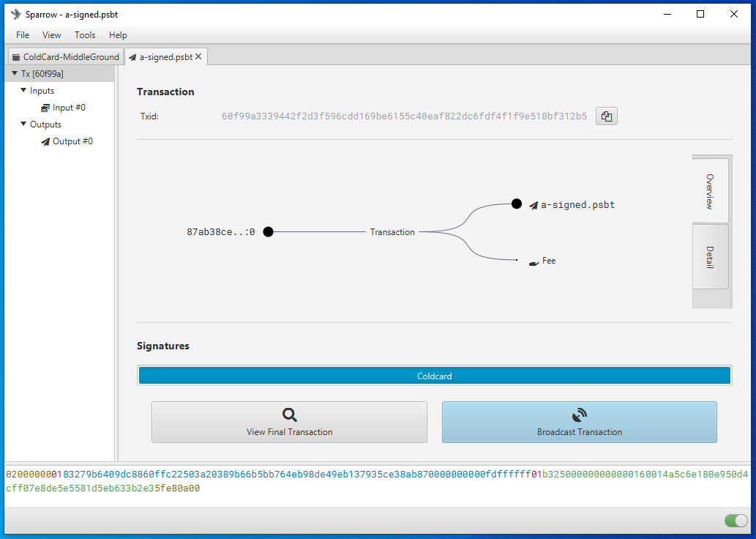
Task: Click the coins icon beside Input #0
Action: (x=45, y=108)
